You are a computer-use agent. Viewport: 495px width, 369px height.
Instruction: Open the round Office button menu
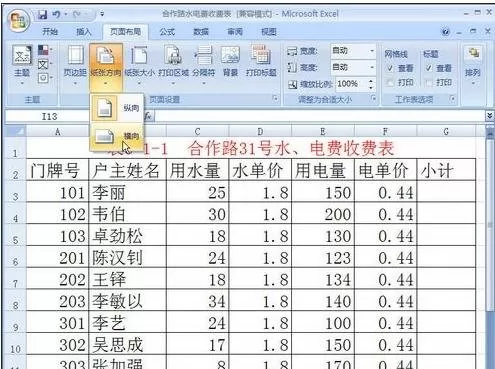pos(19,21)
